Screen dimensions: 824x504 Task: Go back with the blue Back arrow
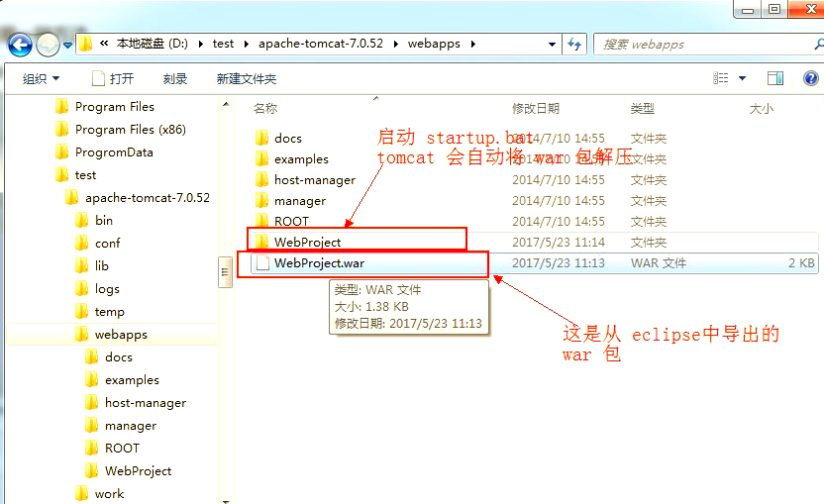(x=20, y=46)
